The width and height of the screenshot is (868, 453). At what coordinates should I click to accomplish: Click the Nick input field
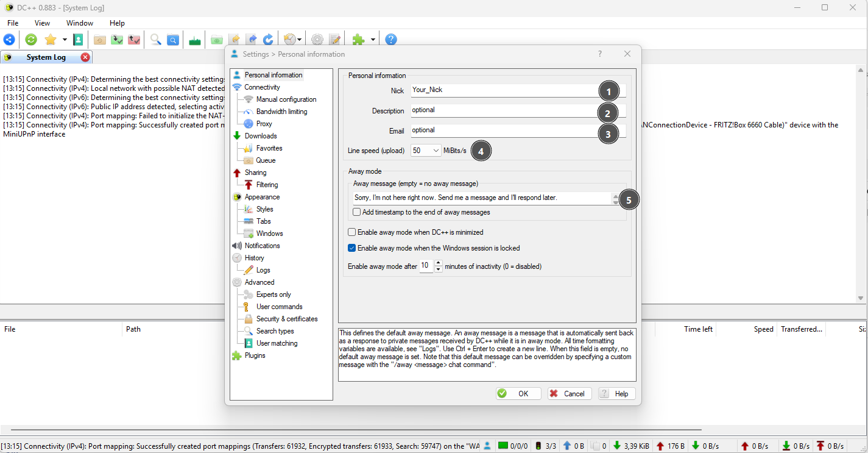click(518, 90)
